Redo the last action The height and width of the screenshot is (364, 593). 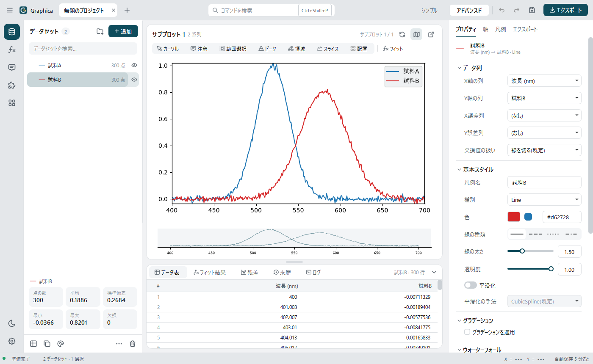517,10
